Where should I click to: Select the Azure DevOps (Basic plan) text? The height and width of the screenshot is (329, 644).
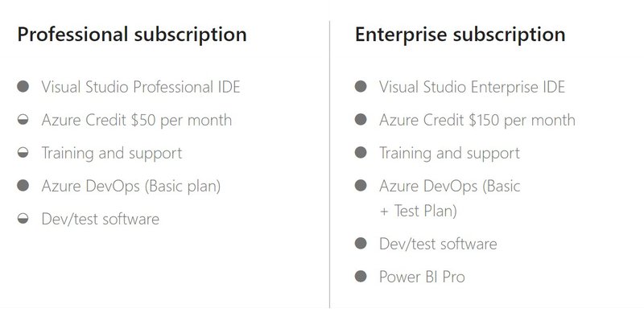tap(130, 186)
